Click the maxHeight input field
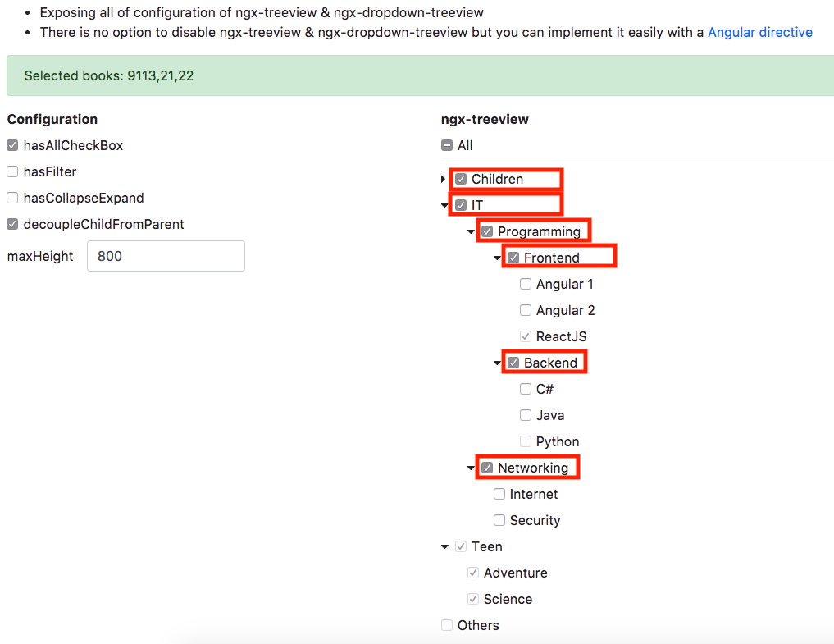Image resolution: width=834 pixels, height=644 pixels. (x=166, y=255)
